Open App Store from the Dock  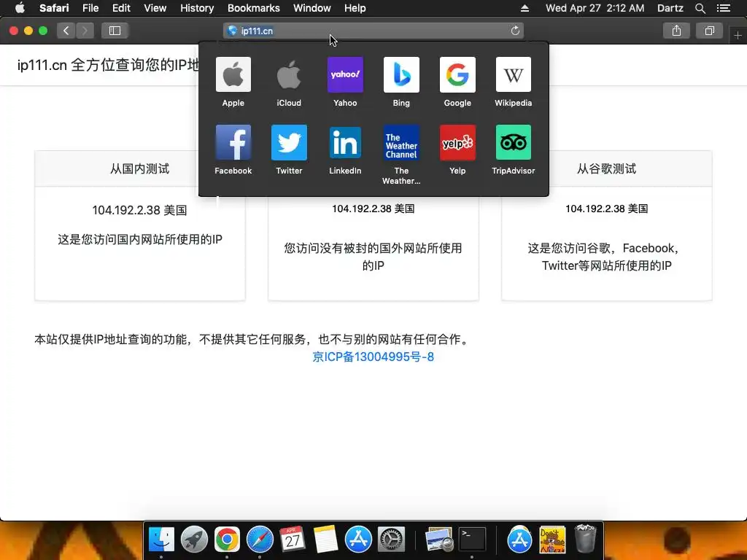(x=358, y=540)
